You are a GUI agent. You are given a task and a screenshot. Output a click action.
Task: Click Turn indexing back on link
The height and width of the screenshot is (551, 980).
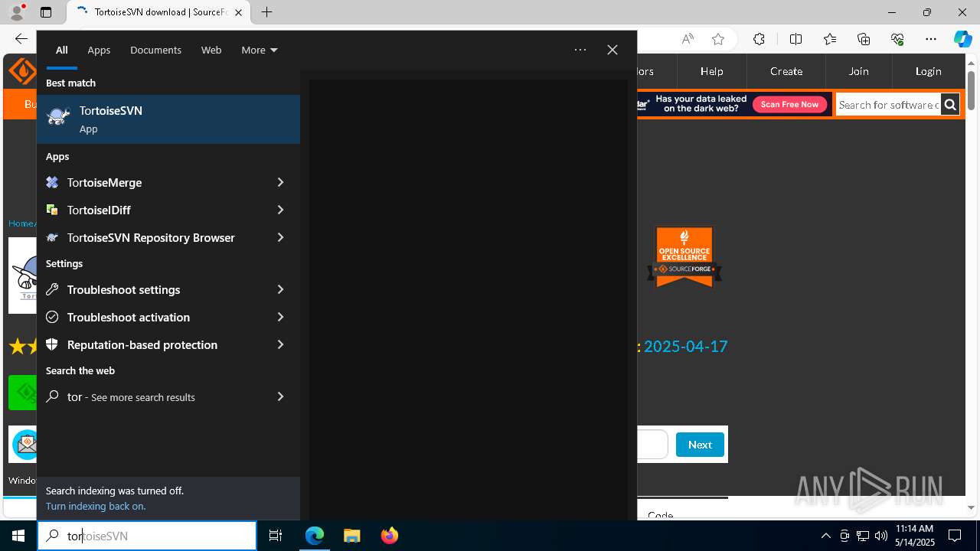pos(96,506)
